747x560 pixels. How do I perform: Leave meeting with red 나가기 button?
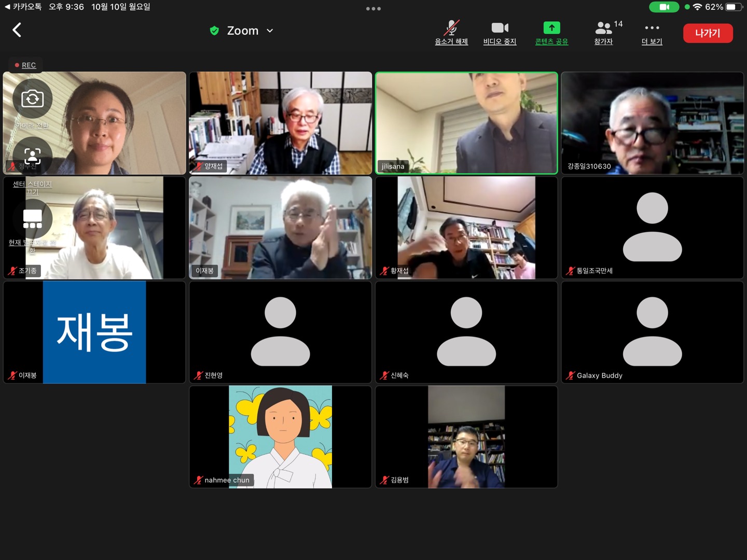(708, 33)
